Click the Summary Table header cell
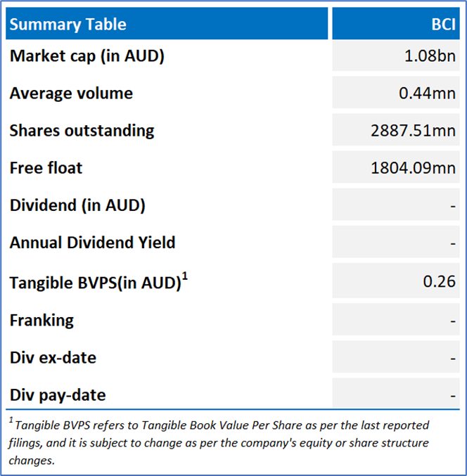Screen dimensions: 467x476 coord(68,24)
